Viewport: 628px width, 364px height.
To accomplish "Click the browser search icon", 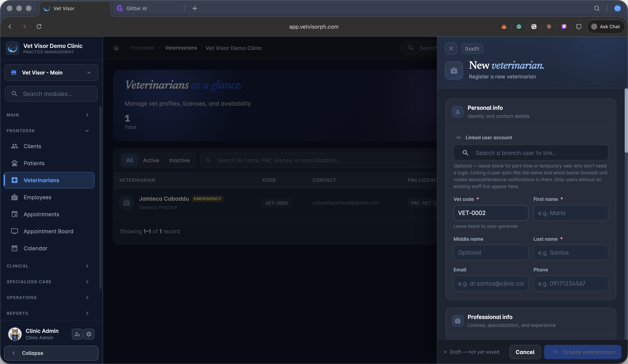I will pyautogui.click(x=597, y=8).
